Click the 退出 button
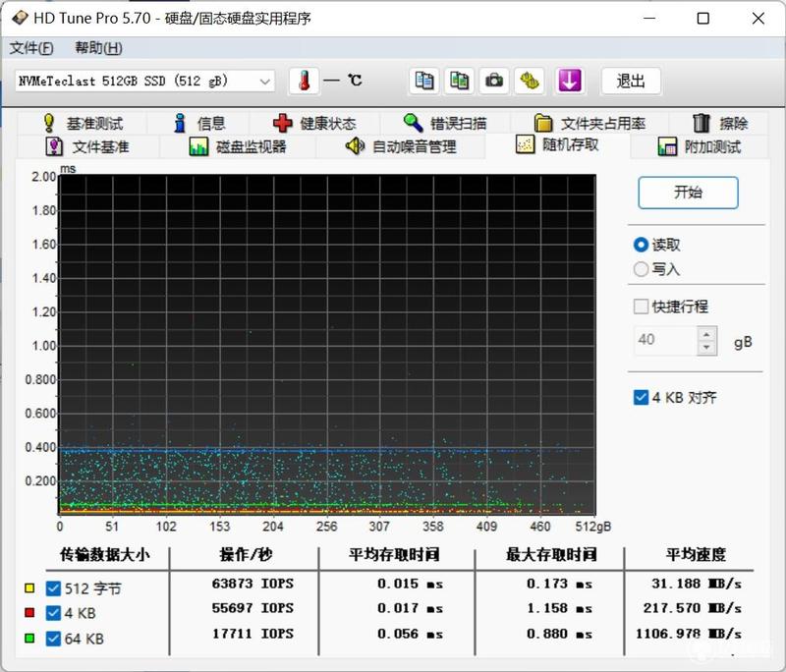Image resolution: width=786 pixels, height=672 pixels. pos(631,81)
